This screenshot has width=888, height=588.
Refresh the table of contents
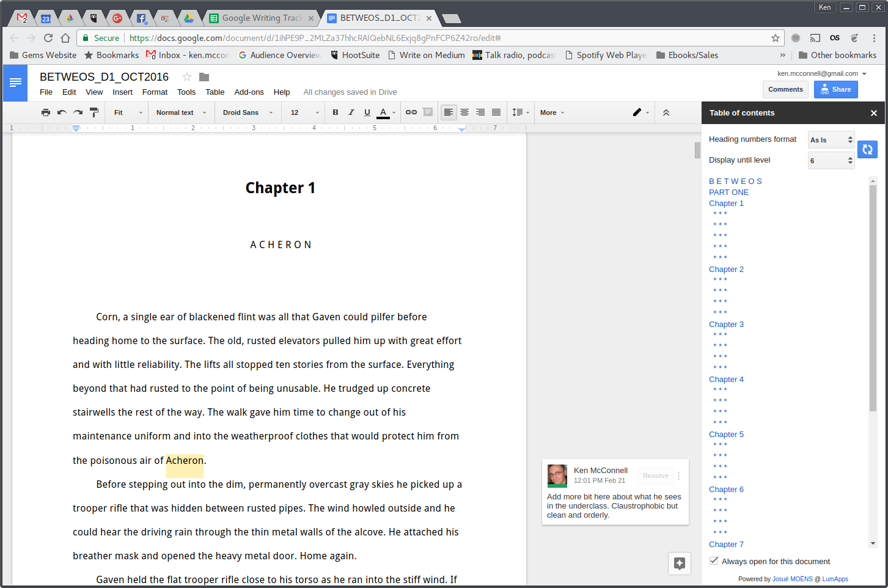[x=867, y=149]
